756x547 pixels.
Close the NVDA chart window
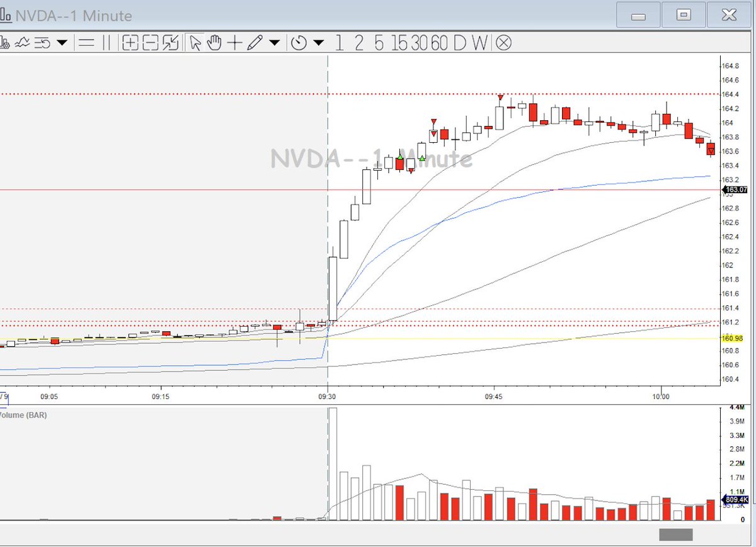click(x=730, y=14)
